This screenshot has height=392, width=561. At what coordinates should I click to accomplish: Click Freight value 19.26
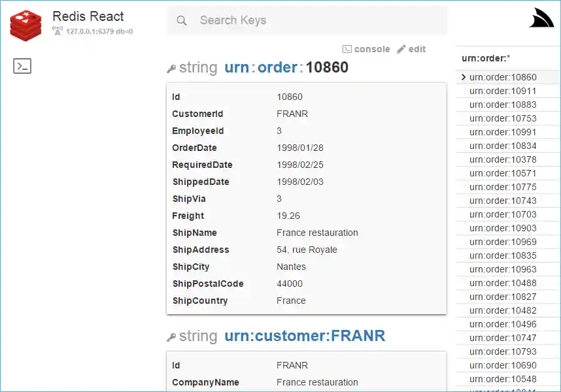(288, 216)
